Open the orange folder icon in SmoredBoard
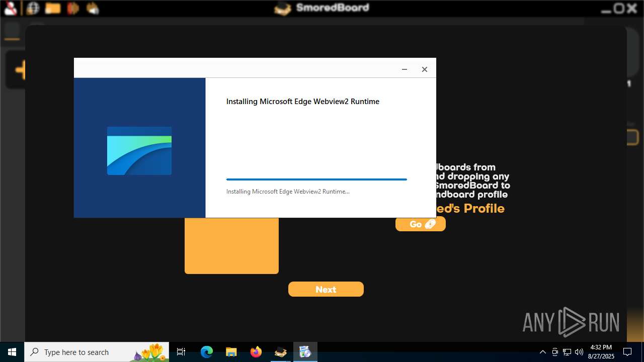 [53, 8]
